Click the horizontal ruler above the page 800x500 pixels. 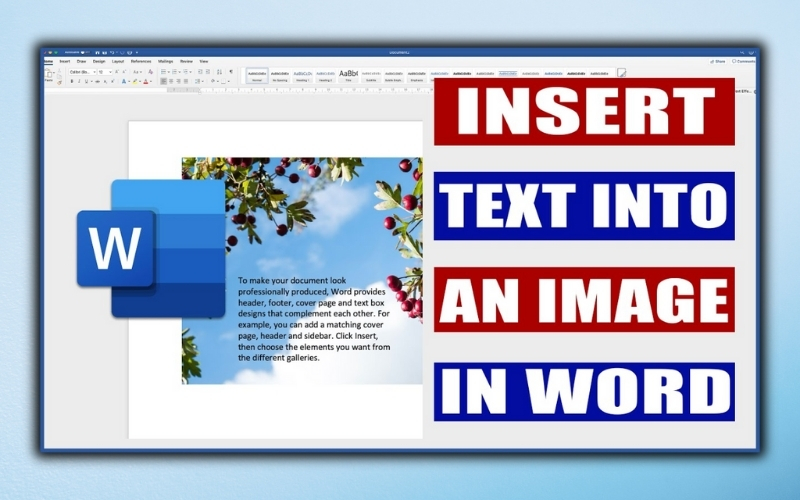(x=300, y=90)
